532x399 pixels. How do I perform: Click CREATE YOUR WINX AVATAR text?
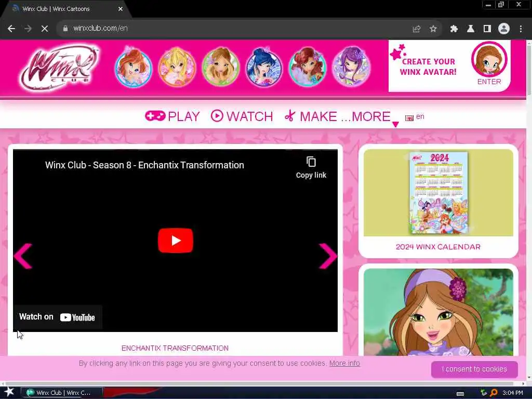pos(428,66)
